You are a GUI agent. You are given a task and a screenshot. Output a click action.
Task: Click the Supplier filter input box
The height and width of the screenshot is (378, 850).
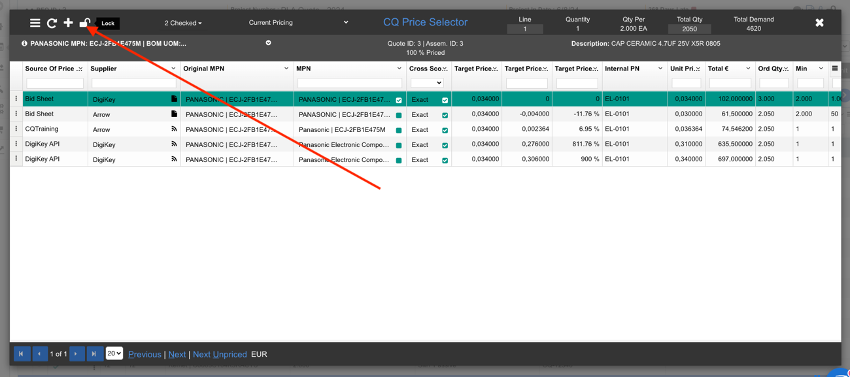coord(134,84)
